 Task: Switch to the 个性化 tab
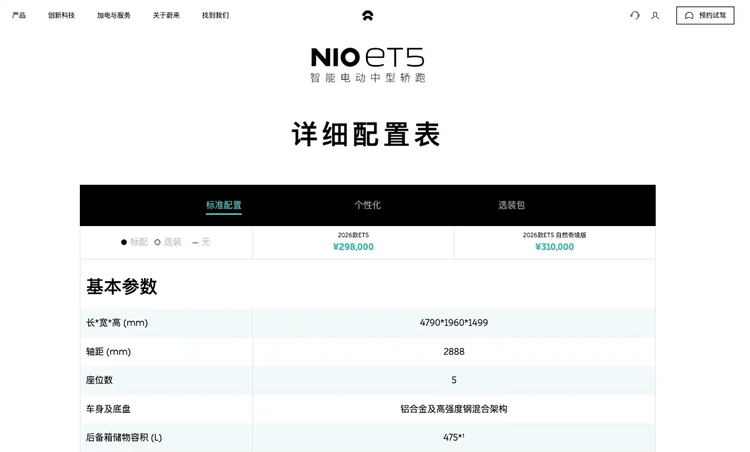(367, 205)
